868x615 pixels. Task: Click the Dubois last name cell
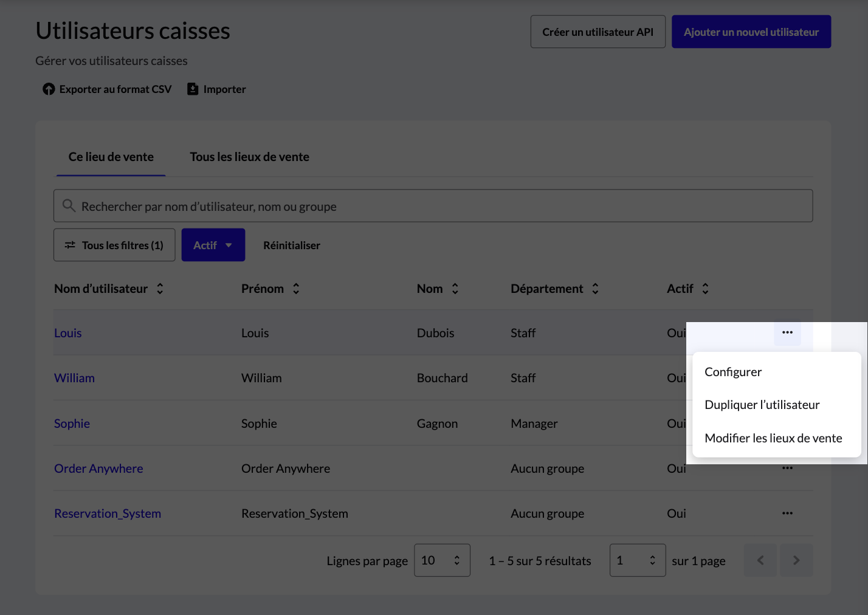(x=436, y=333)
